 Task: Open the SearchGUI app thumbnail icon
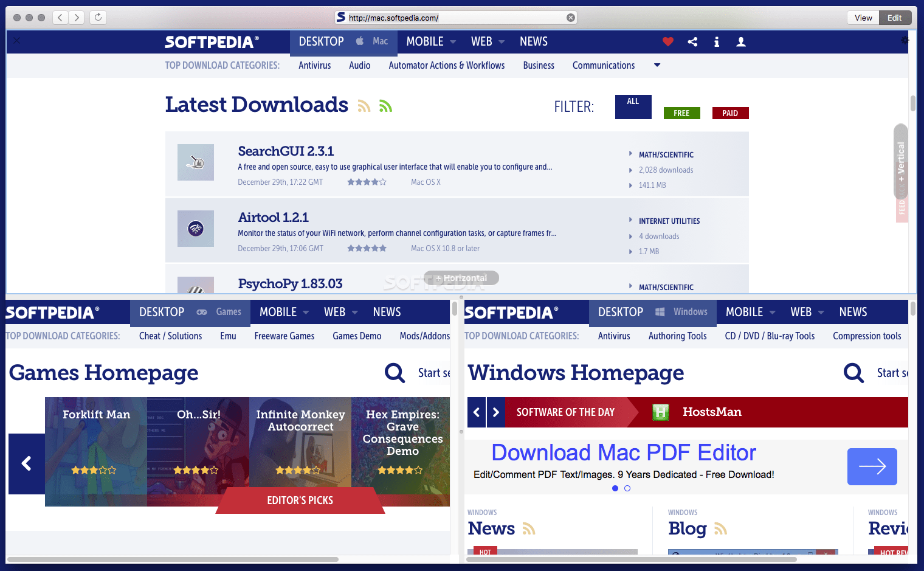pyautogui.click(x=196, y=162)
